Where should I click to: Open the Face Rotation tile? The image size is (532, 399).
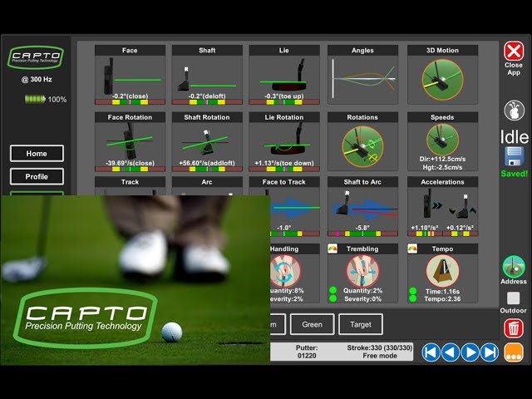pyautogui.click(x=130, y=141)
